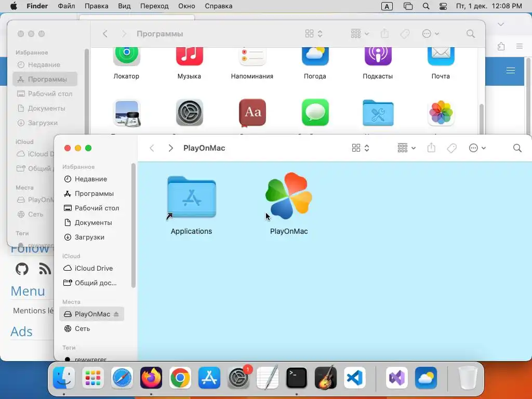The image size is (532, 399).
Task: Open the Погода app in Программы window
Action: click(315, 57)
